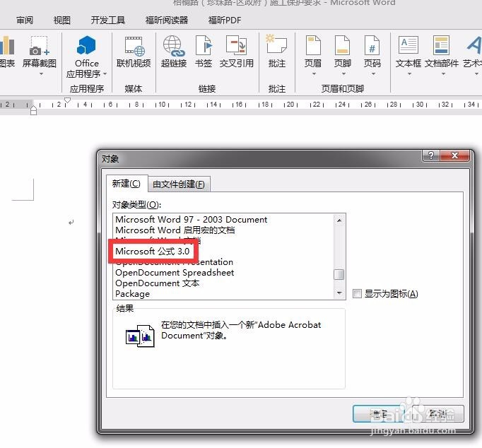This screenshot has height=448, width=482.
Task: Add a comment (批注) icon
Action: pyautogui.click(x=276, y=45)
